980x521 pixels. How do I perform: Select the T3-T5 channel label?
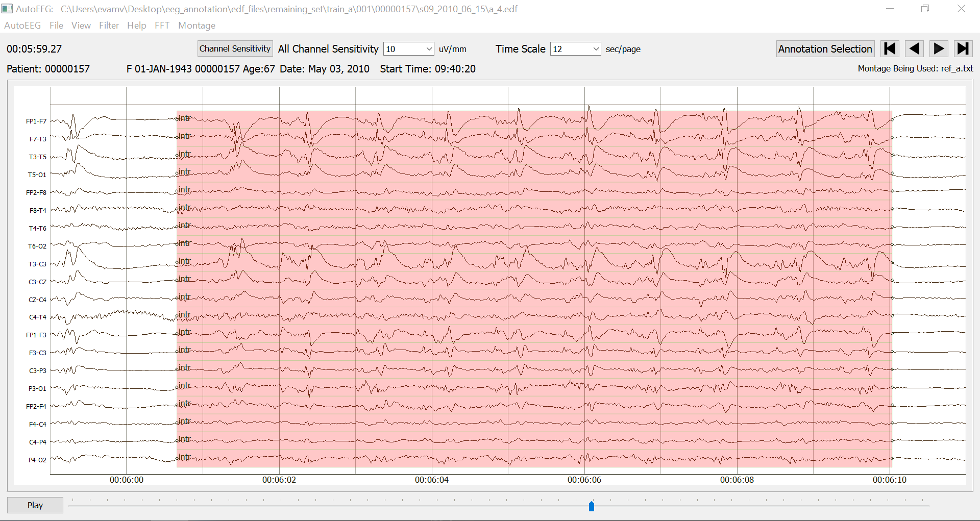tap(38, 157)
